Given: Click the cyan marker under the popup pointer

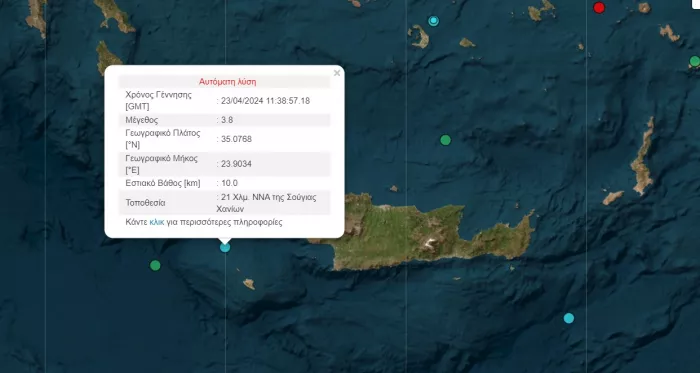Looking at the screenshot, I should (225, 247).
